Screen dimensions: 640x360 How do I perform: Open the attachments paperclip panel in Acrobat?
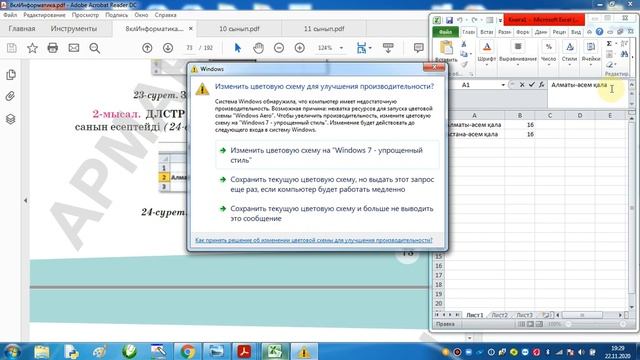point(11,96)
